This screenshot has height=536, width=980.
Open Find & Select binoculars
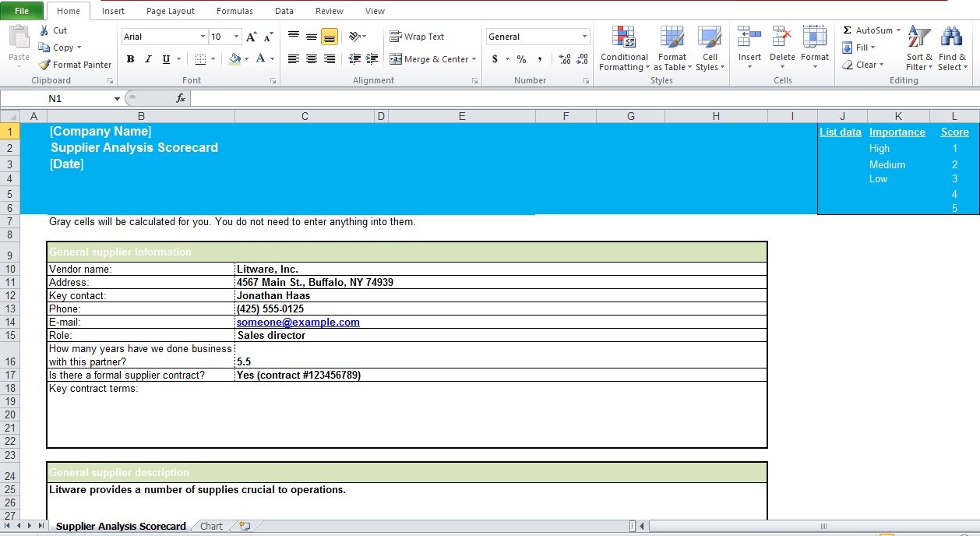[952, 48]
